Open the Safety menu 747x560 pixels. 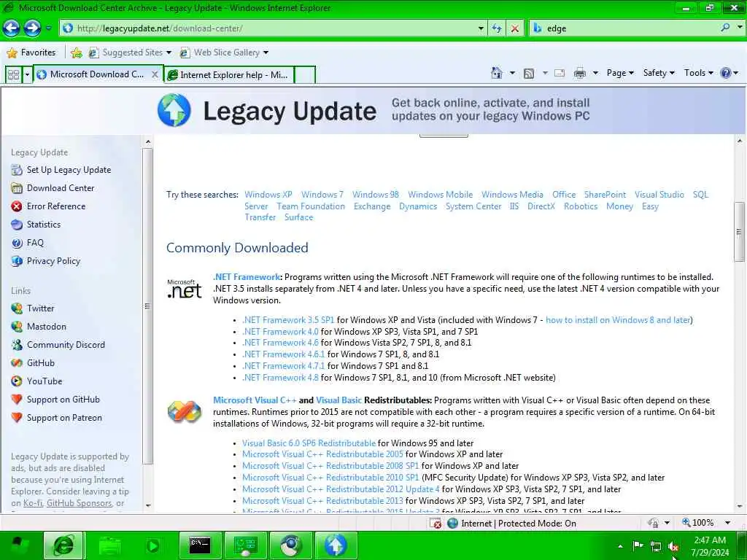(x=659, y=73)
